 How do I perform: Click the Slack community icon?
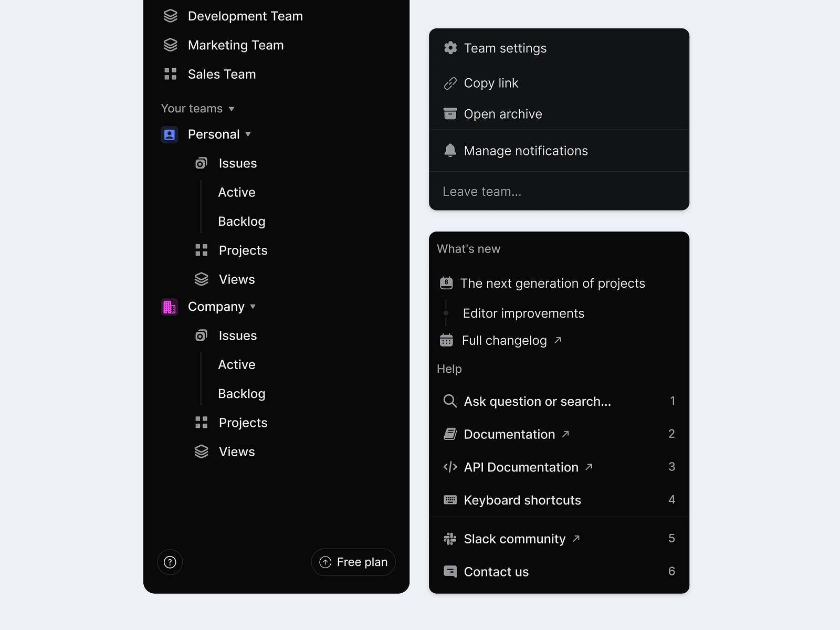(450, 539)
